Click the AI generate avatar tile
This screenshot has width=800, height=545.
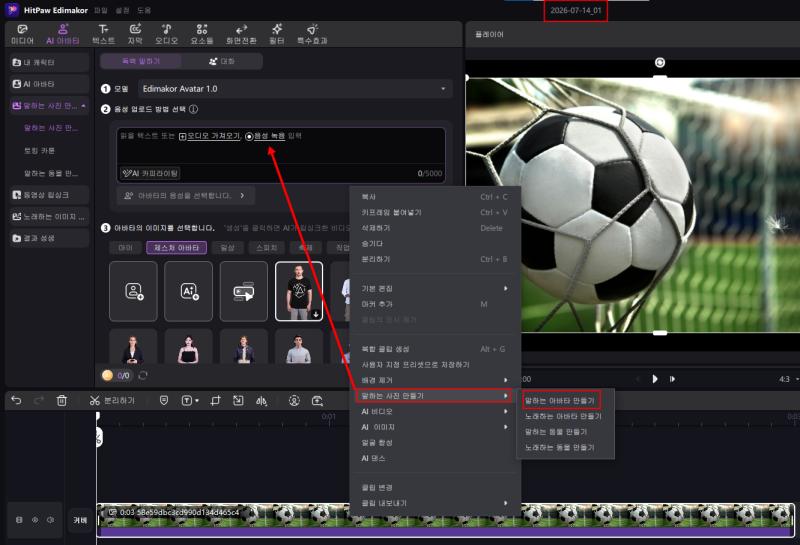188,291
